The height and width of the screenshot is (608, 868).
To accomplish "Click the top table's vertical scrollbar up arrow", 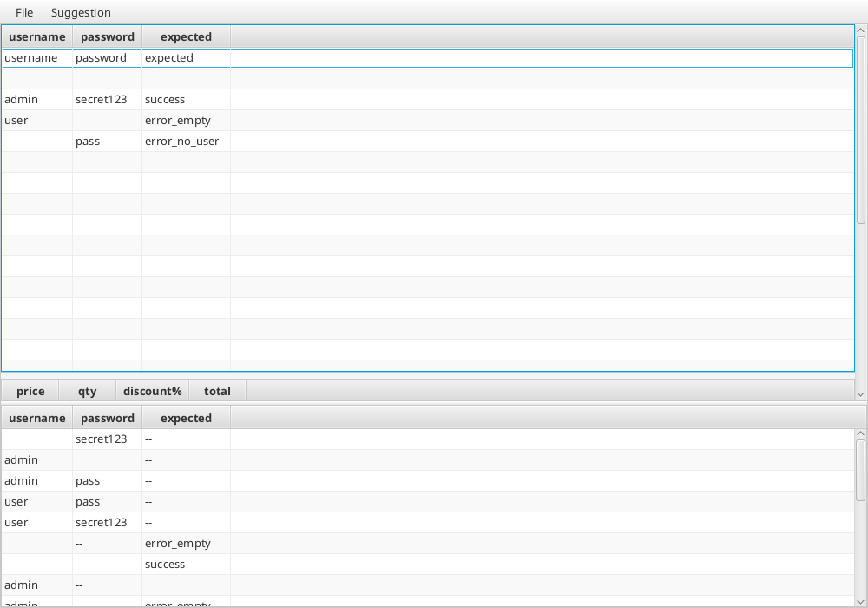I will 860,29.
